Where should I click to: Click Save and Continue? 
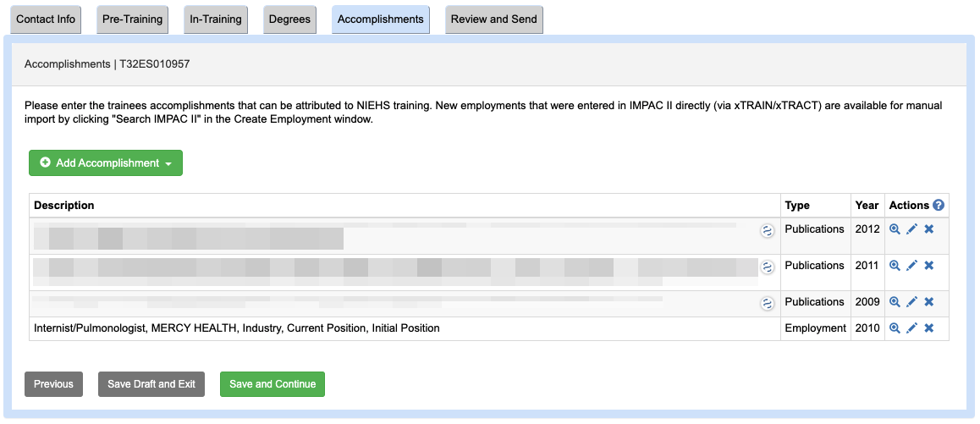point(273,384)
